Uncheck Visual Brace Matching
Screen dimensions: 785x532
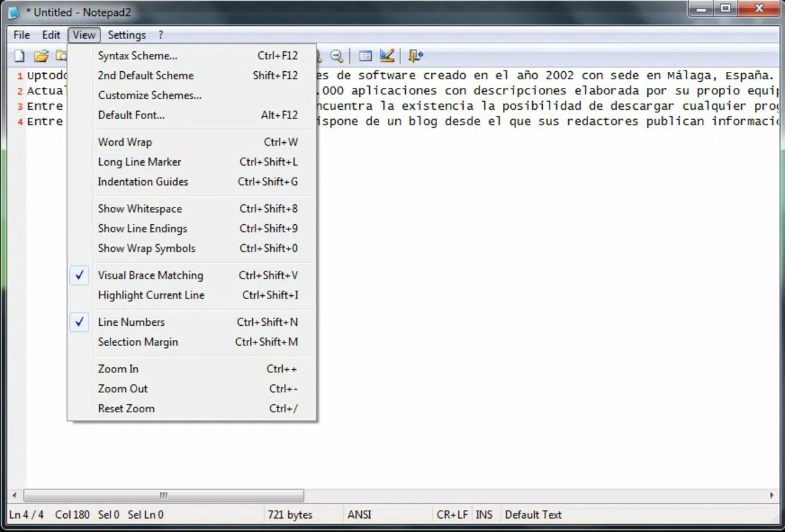[192, 275]
